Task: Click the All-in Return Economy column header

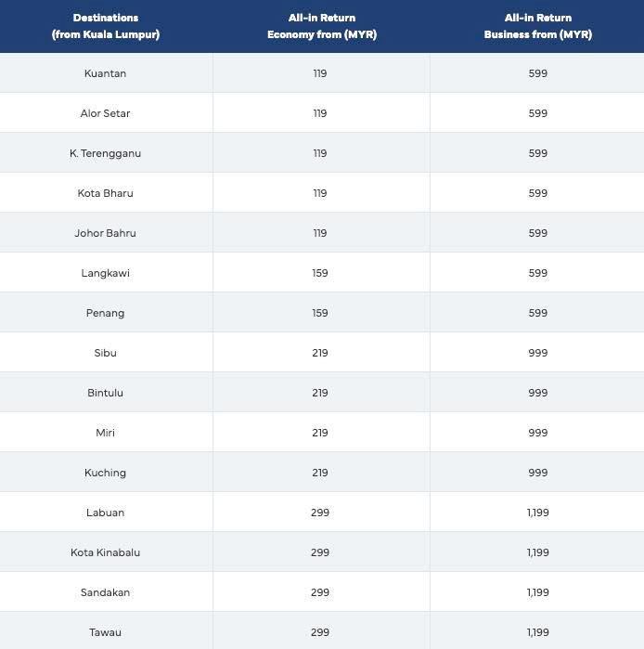Action: click(321, 26)
